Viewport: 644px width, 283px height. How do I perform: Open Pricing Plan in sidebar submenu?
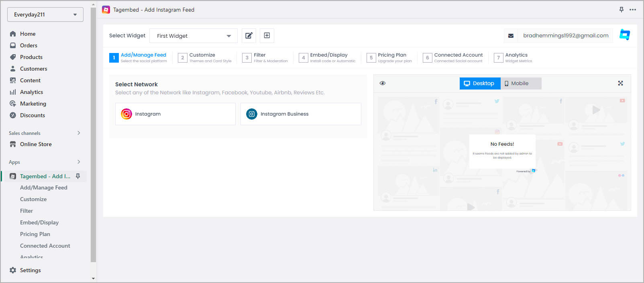click(35, 234)
